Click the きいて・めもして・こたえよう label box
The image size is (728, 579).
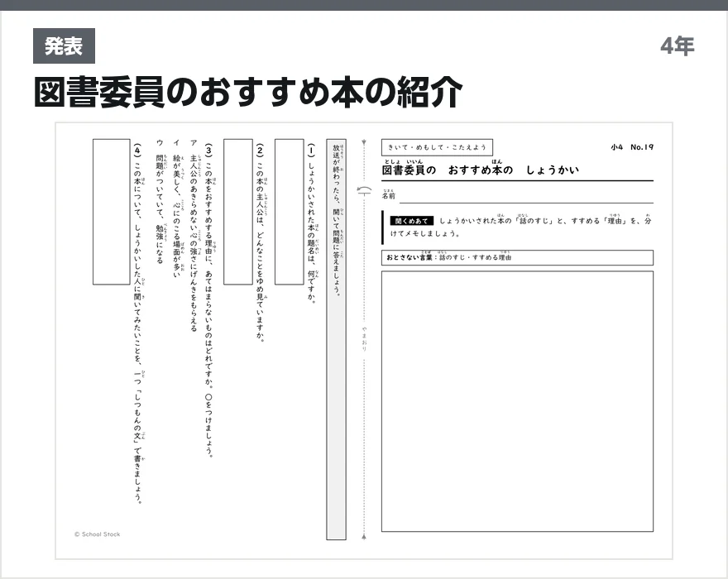click(x=437, y=147)
